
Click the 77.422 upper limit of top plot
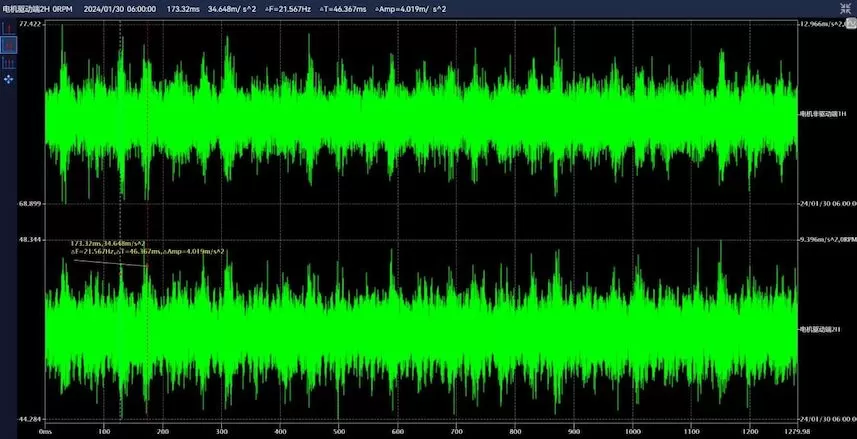click(30, 23)
